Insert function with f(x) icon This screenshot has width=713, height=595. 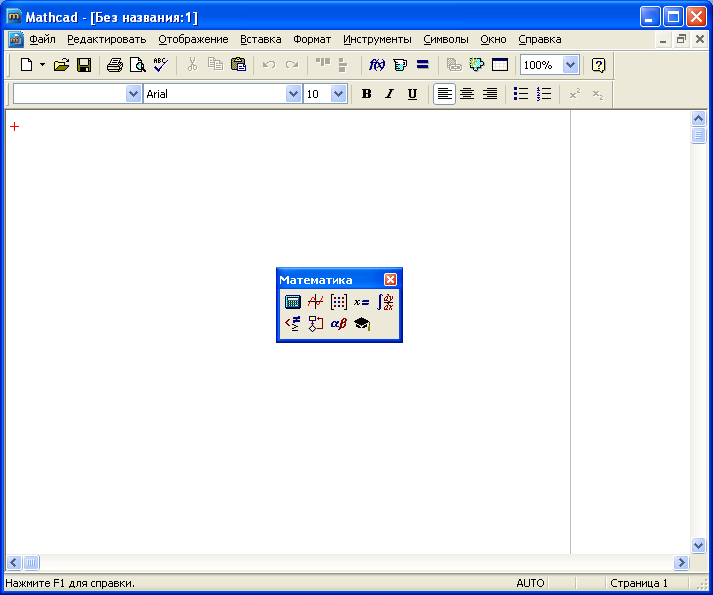pyautogui.click(x=377, y=65)
